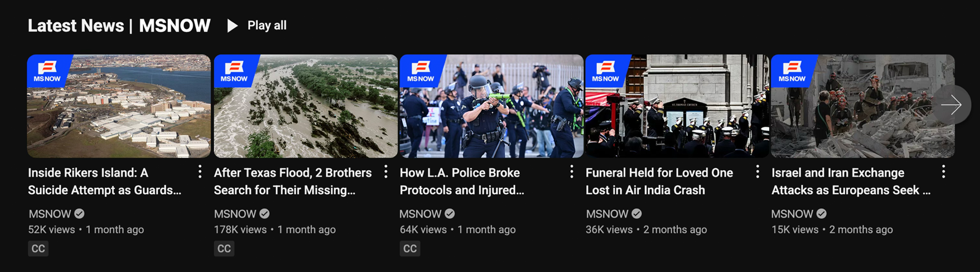980x272 pixels.
Task: Open the rubble rescue workers thumbnail
Action: click(x=863, y=106)
